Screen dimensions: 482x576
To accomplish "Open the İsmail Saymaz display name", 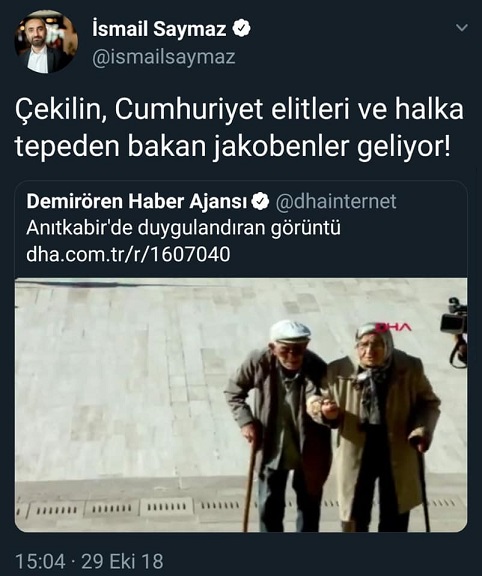I will (159, 29).
